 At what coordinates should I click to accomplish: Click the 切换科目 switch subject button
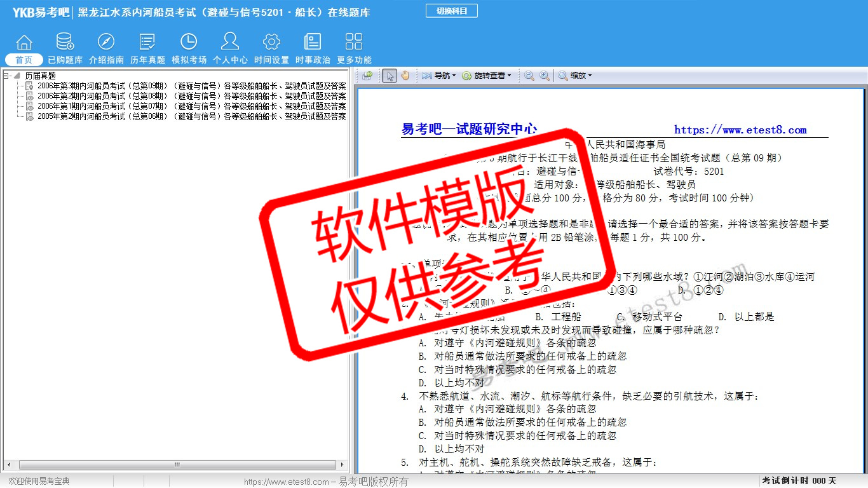pos(451,11)
